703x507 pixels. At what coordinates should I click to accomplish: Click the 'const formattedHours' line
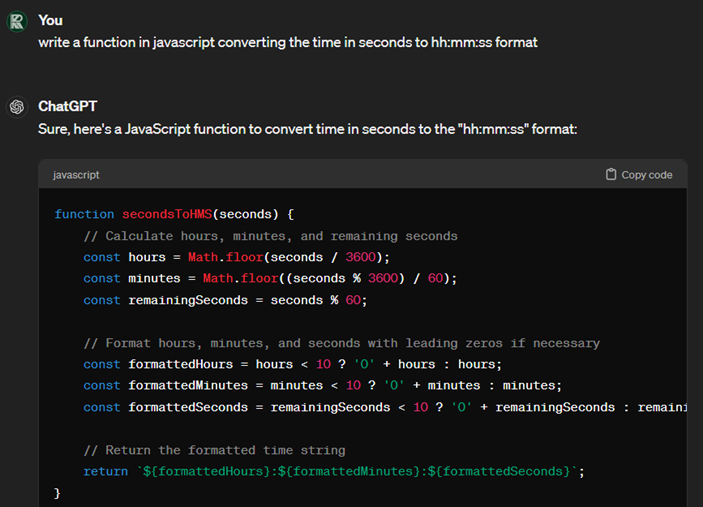pyautogui.click(x=292, y=364)
